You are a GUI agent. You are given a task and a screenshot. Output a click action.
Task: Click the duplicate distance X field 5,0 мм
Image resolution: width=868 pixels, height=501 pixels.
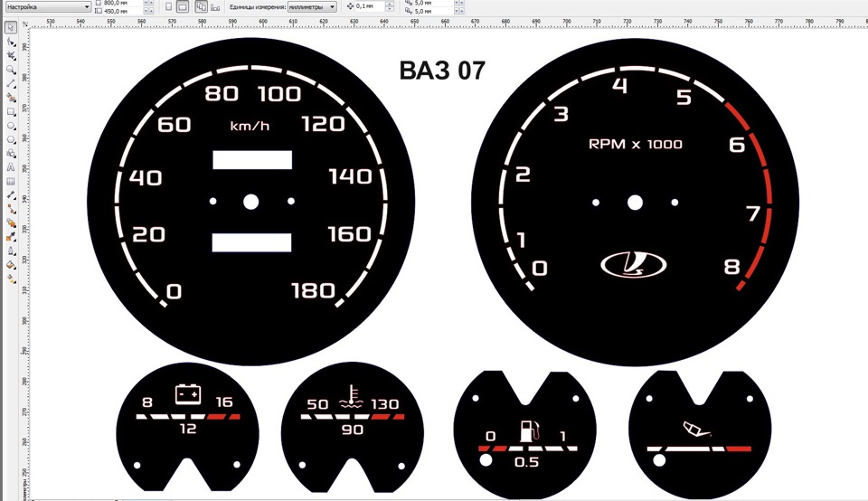click(x=433, y=3)
